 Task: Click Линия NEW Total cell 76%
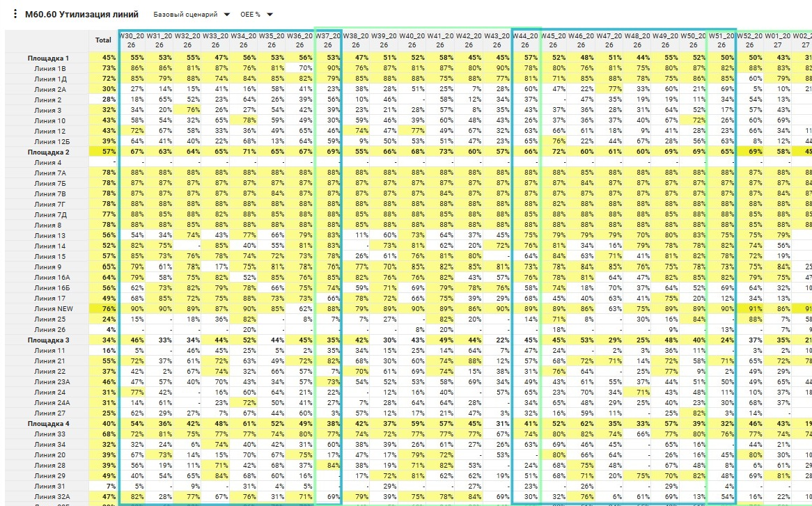103,308
